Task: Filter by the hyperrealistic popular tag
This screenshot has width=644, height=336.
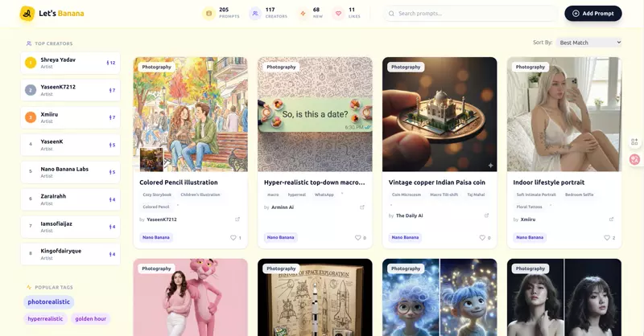Action: click(45, 319)
